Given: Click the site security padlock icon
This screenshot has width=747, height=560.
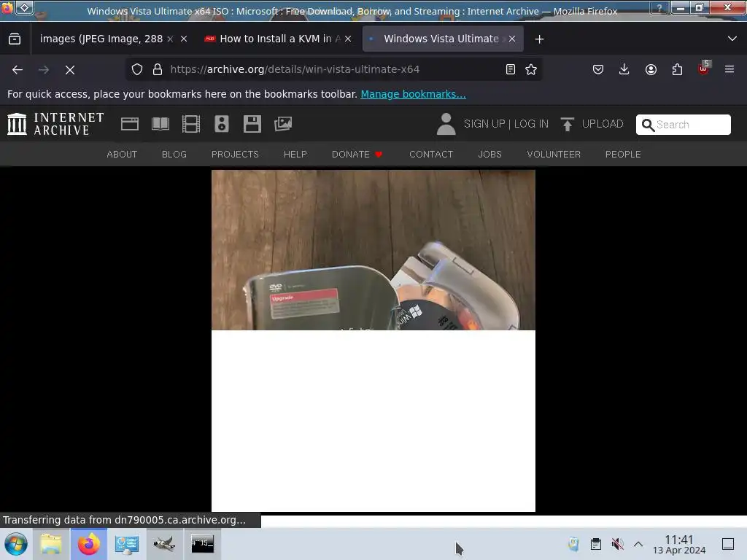Looking at the screenshot, I should pos(158,69).
